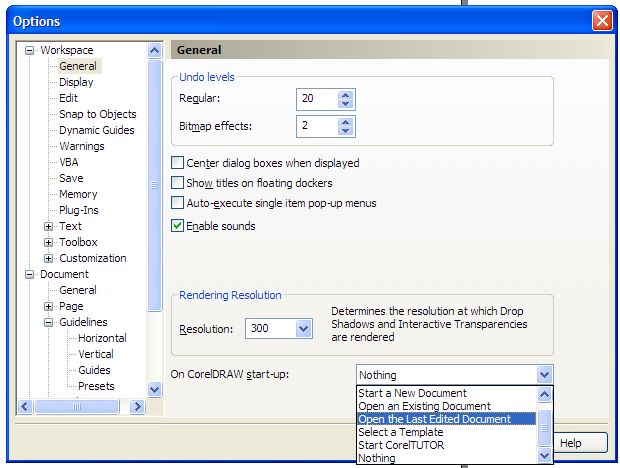This screenshot has height=468, width=620.
Task: Click the Document tree item label
Action: pos(64,274)
